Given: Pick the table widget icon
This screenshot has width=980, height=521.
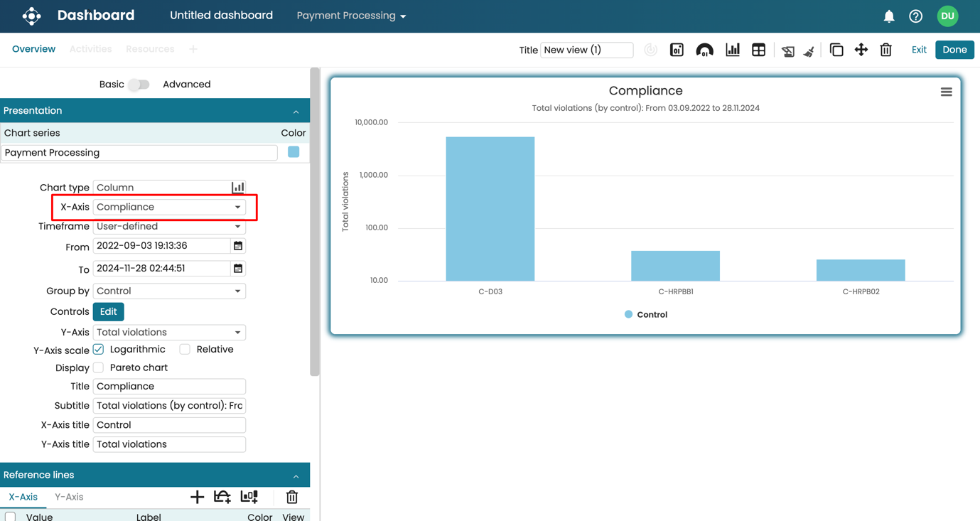Looking at the screenshot, I should [758, 50].
